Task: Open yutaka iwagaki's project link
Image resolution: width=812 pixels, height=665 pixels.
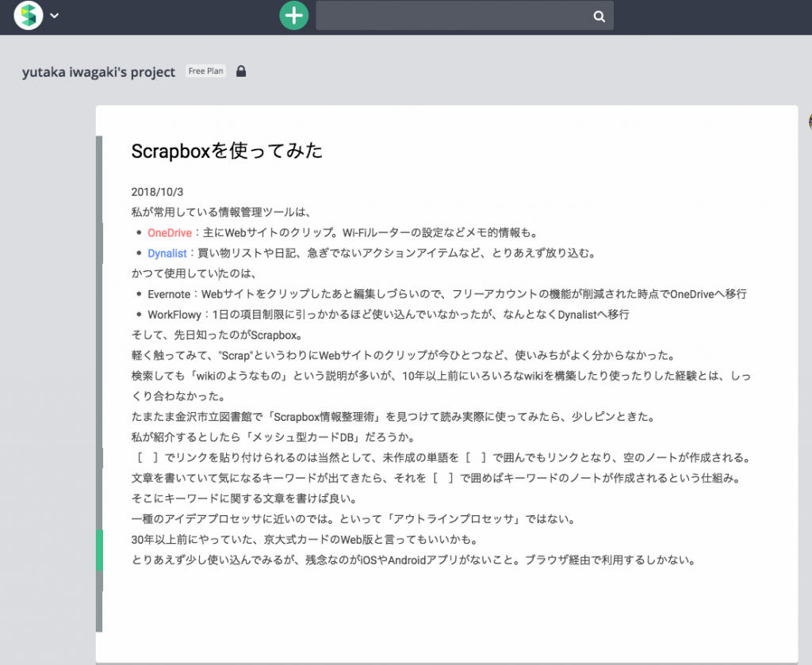Action: point(98,72)
